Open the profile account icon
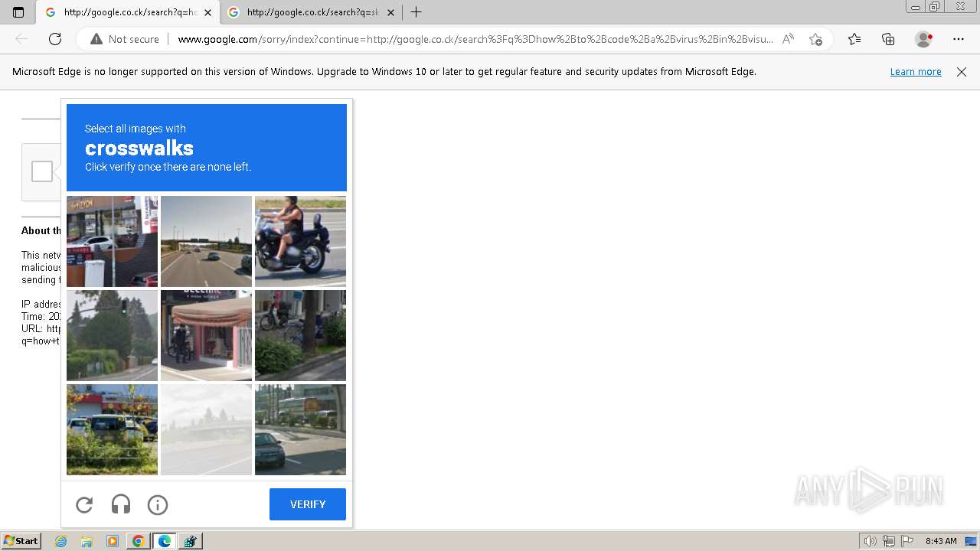This screenshot has height=551, width=980. coord(924,39)
